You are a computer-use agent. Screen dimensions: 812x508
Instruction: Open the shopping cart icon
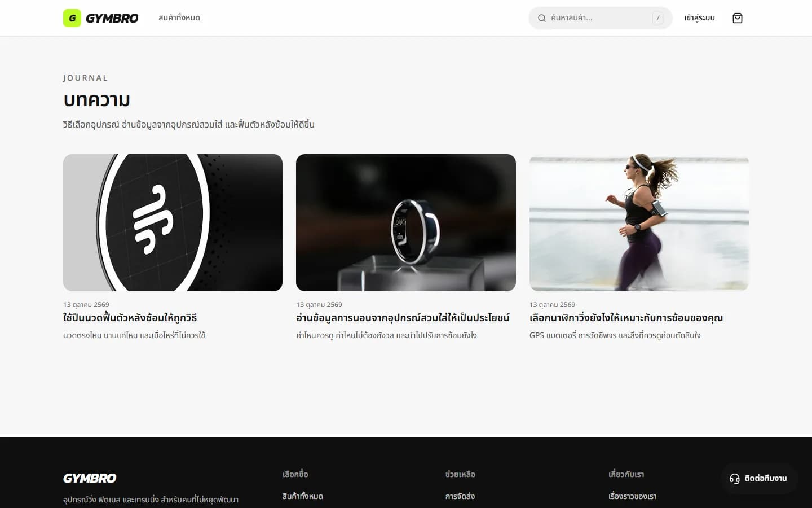point(738,18)
